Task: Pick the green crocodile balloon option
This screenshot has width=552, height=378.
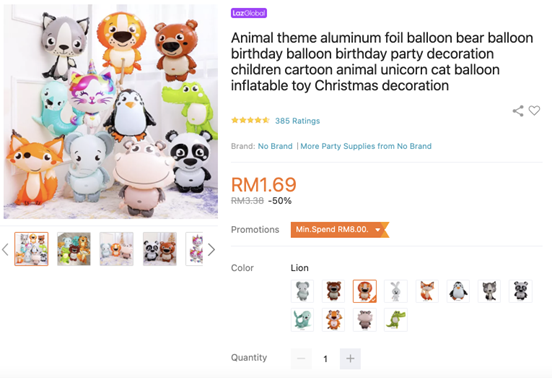Action: (396, 320)
